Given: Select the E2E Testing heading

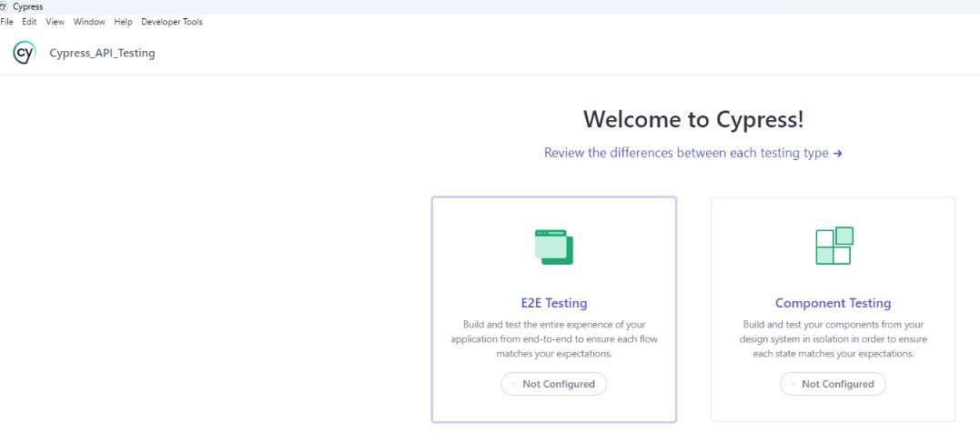Looking at the screenshot, I should tap(554, 303).
